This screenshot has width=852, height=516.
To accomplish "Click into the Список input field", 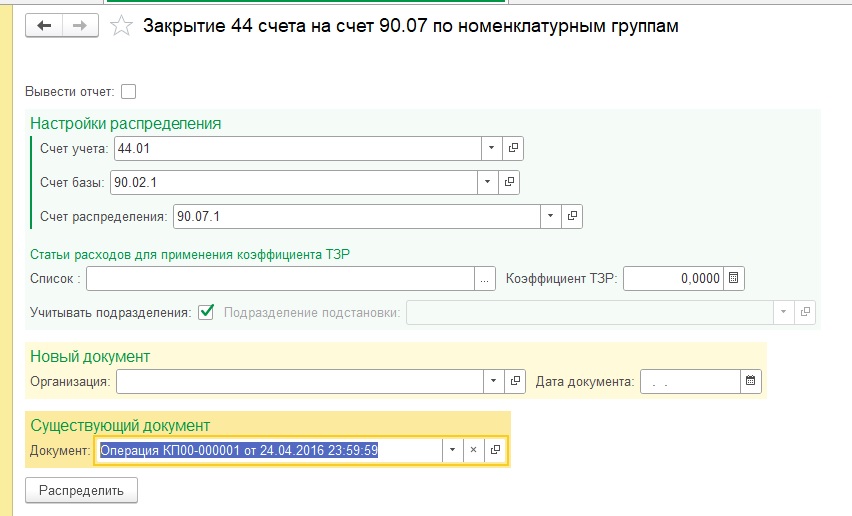I will pyautogui.click(x=280, y=278).
